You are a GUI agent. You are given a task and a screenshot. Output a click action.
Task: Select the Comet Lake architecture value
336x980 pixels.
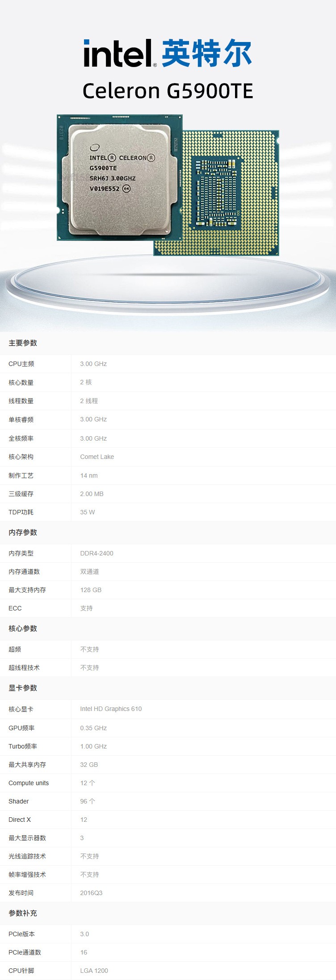(97, 457)
